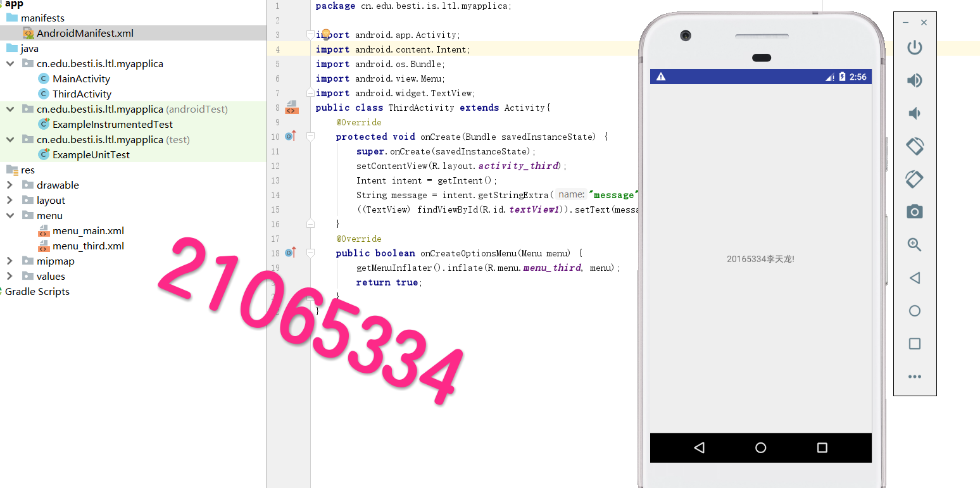Place cursor on android.content.Intent import line
This screenshot has width=980, height=488.
(x=393, y=49)
